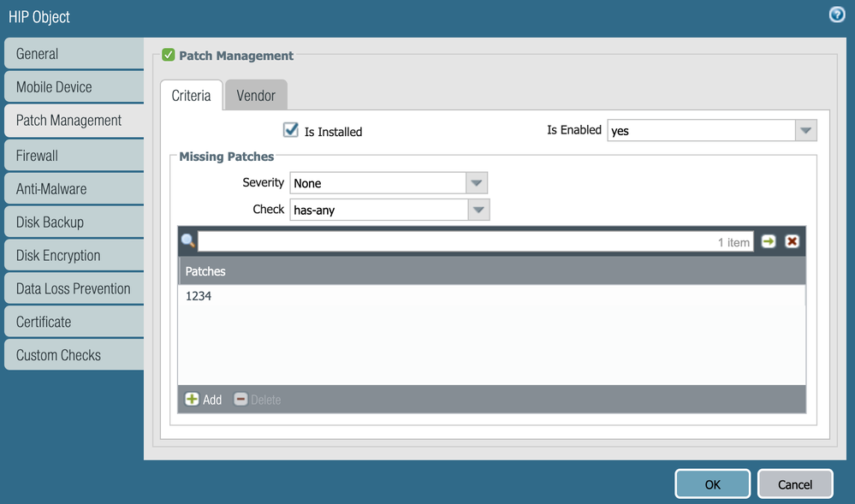Open the Firewall side tab

(74, 156)
